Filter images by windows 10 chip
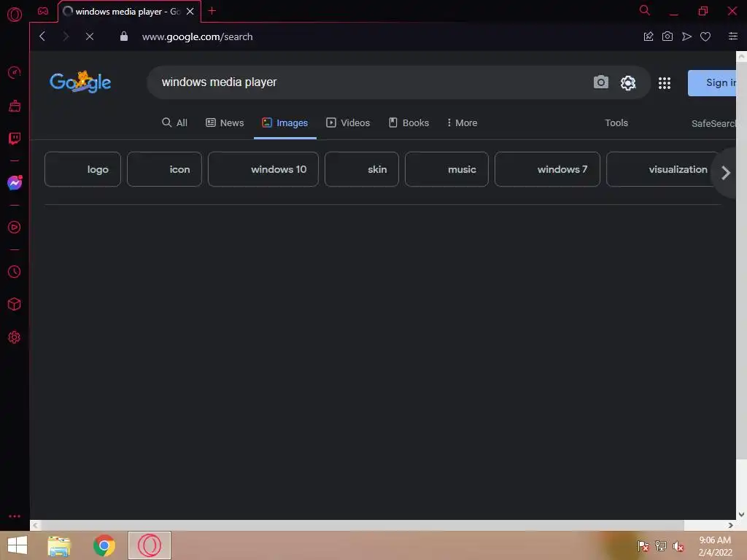The width and height of the screenshot is (747, 560). pos(263,169)
